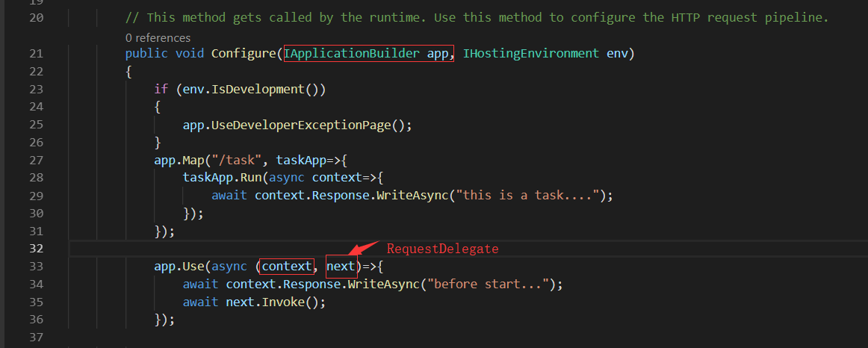Select line number 33 in the gutter

pos(36,267)
